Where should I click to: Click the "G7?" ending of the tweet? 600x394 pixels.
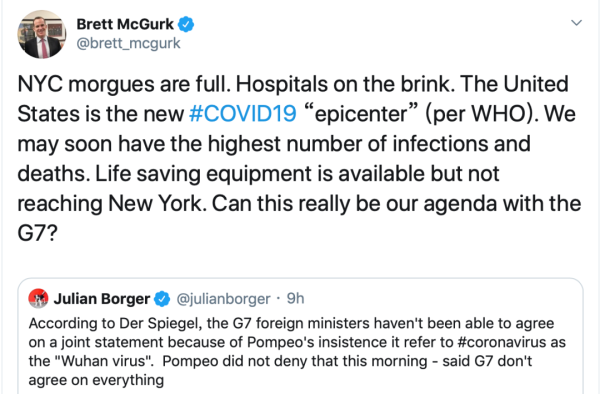click(x=37, y=233)
